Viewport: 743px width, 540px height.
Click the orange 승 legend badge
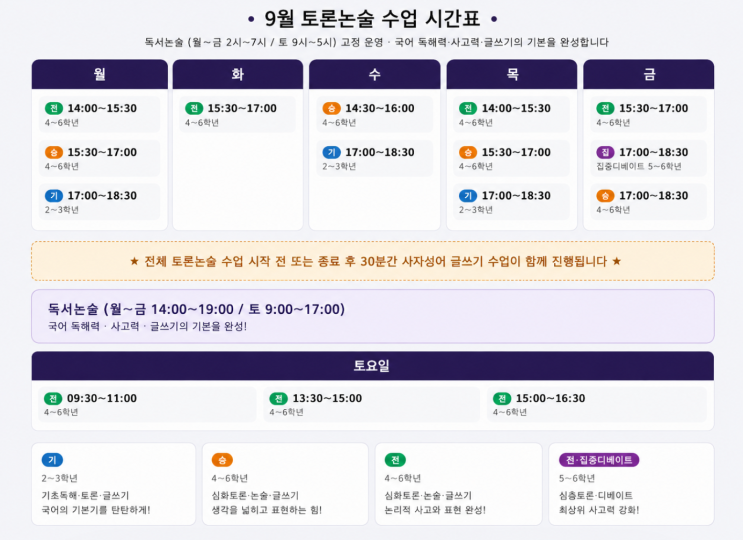222,460
